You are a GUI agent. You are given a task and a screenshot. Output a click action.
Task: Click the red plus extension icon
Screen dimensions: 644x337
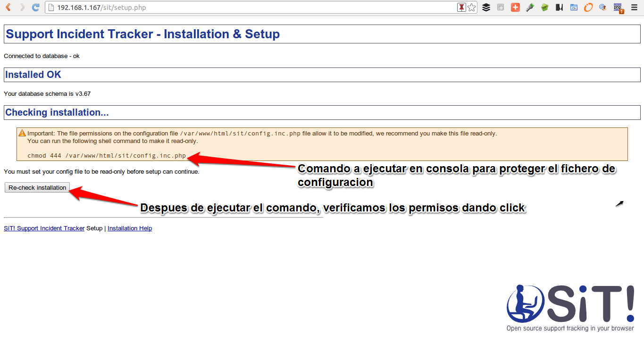(515, 7)
